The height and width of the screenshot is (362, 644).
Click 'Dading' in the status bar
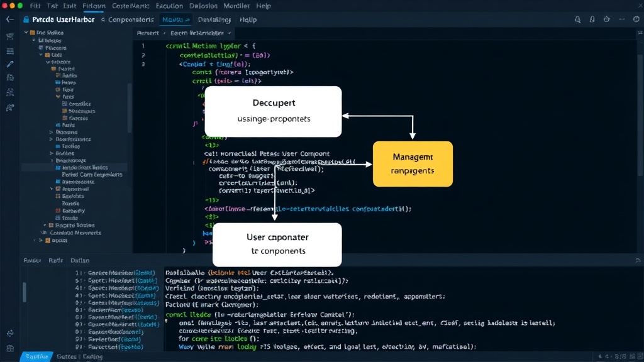92,356
